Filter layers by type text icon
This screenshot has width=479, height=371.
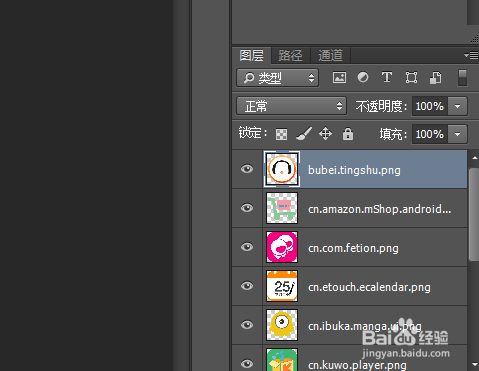(x=387, y=78)
